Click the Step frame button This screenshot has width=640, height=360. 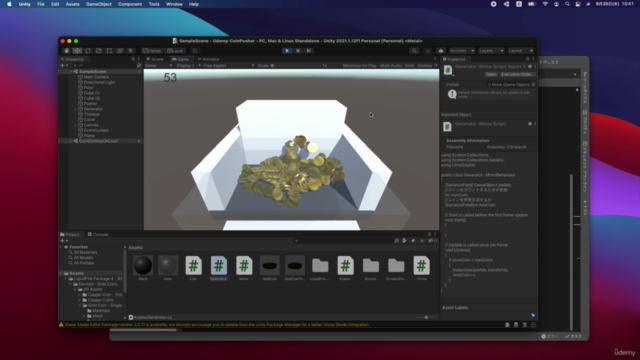point(309,51)
